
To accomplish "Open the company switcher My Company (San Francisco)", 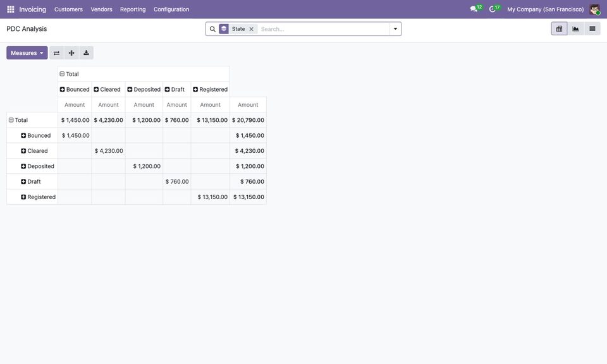I will [546, 9].
